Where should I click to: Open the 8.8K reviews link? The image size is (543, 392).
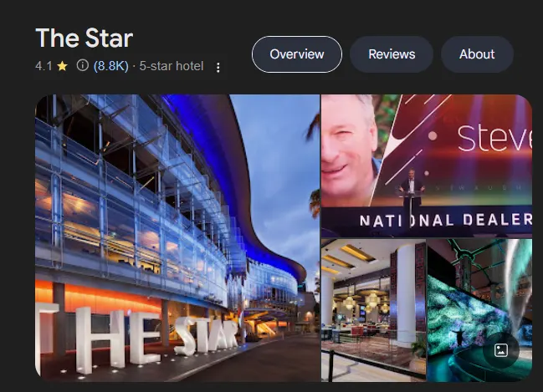(x=110, y=65)
